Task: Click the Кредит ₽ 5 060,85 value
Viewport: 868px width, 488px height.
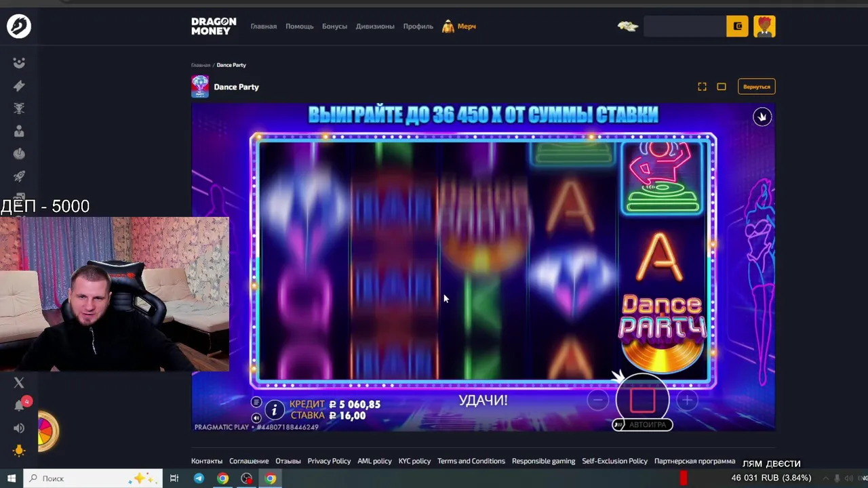Action: [335, 405]
